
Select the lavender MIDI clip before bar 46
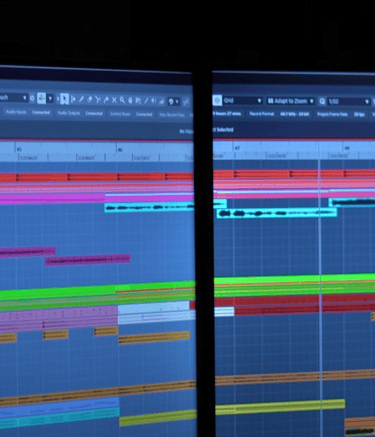[x=59, y=318]
